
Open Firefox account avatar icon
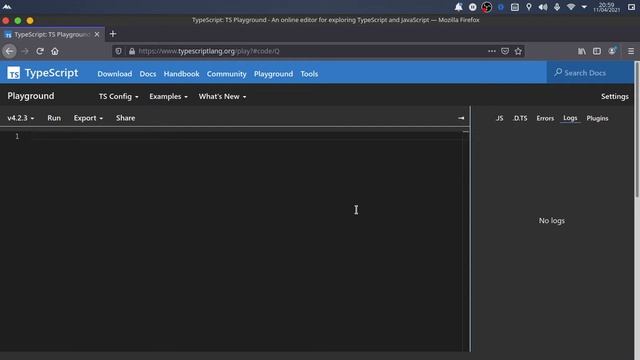pos(612,51)
